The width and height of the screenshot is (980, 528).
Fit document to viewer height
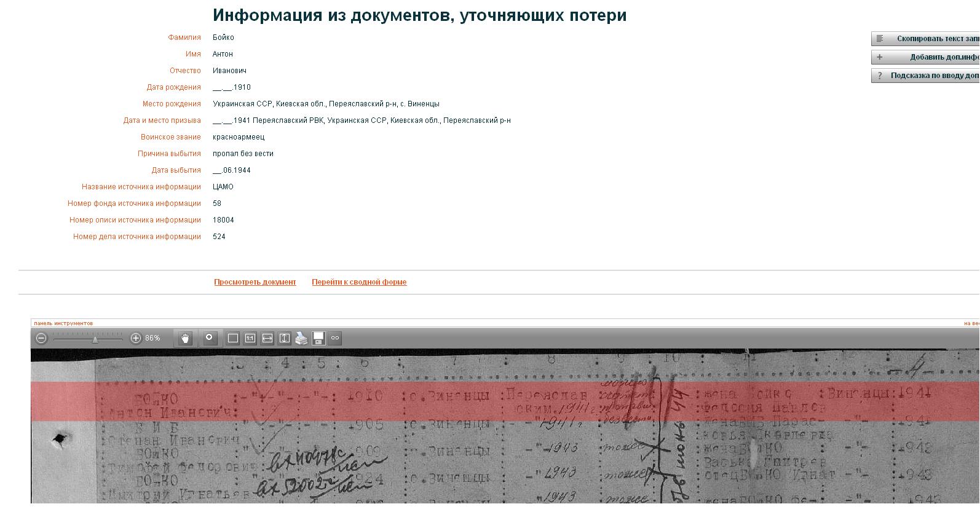(285, 338)
